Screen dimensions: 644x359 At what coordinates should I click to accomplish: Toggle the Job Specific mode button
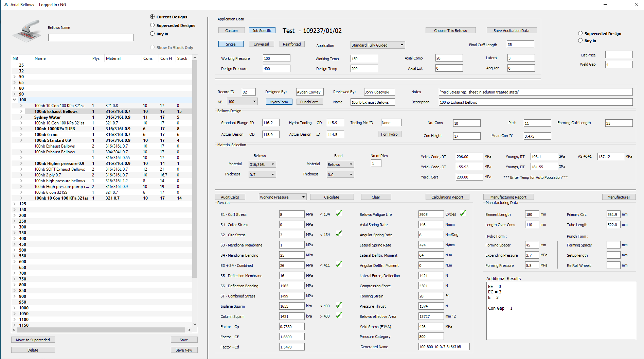[262, 30]
